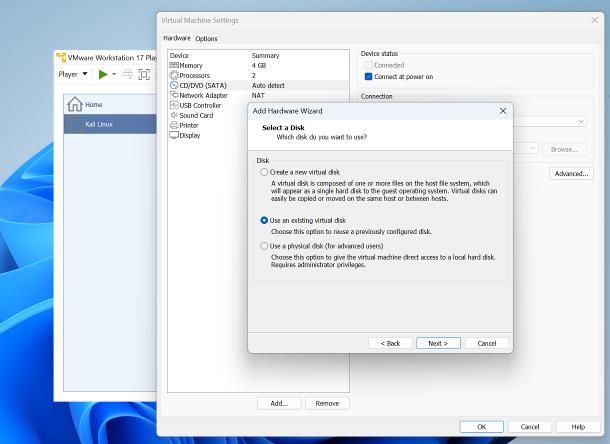This screenshot has width=610, height=444.
Task: Select the Sound Card row text
Action: (x=196, y=116)
